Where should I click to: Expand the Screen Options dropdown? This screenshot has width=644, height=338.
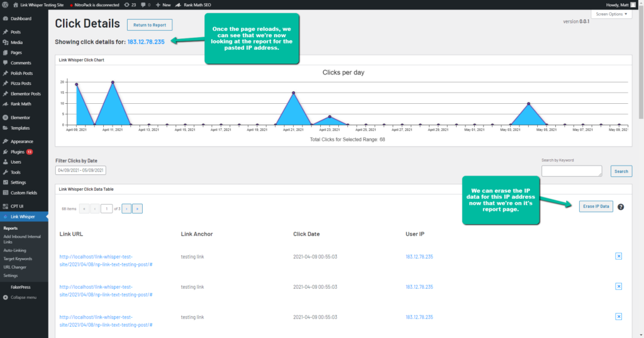611,14
